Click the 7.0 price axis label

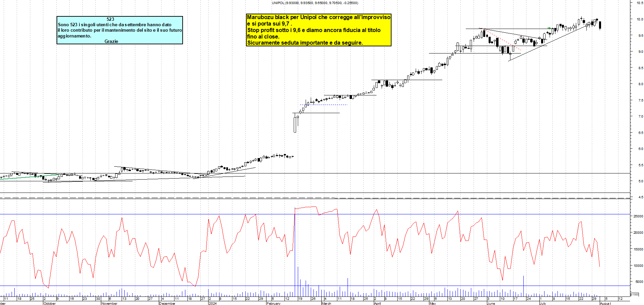pos(641,117)
